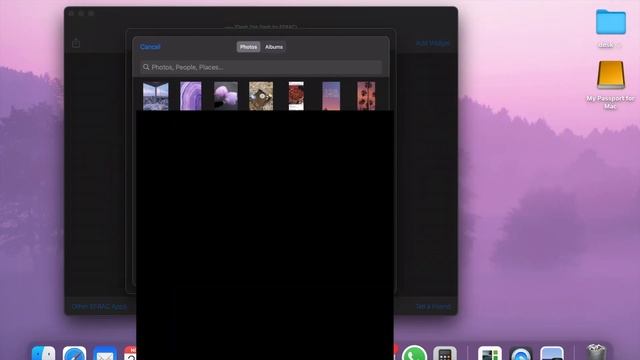Viewport: 640px width, 360px height.
Task: Select the purple-pink sunset gradient thumbnail
Action: pos(331,96)
